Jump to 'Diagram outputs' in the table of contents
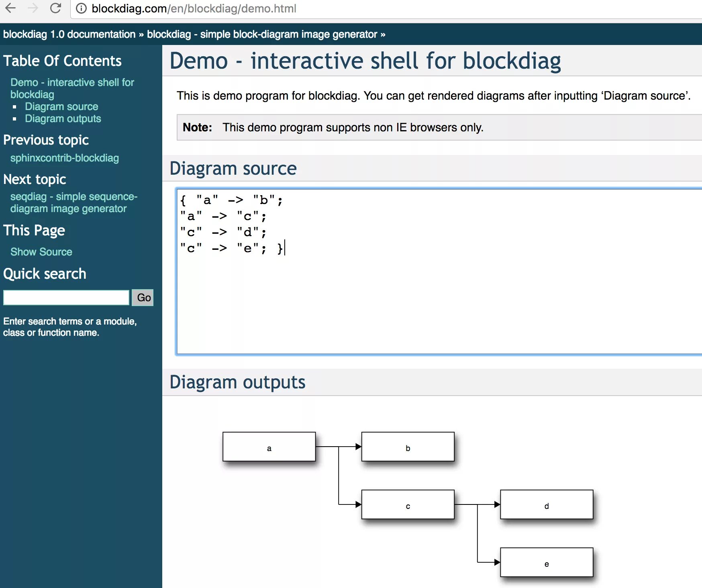 tap(63, 118)
